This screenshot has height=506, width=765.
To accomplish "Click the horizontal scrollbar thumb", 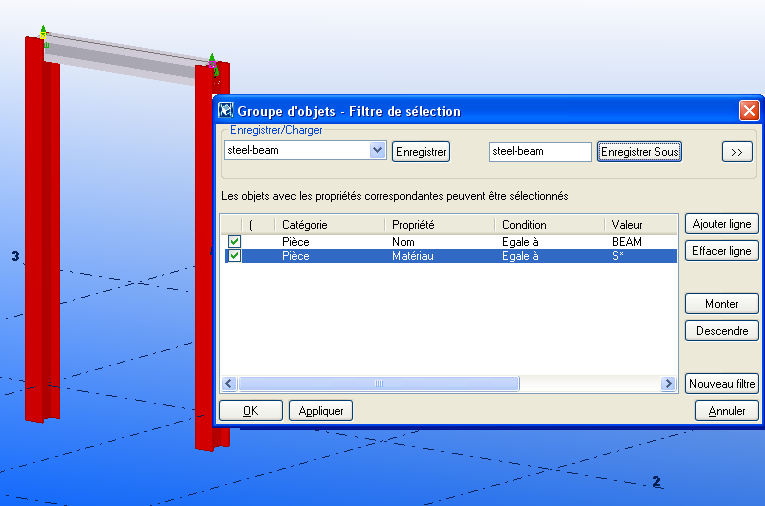I will [x=379, y=384].
